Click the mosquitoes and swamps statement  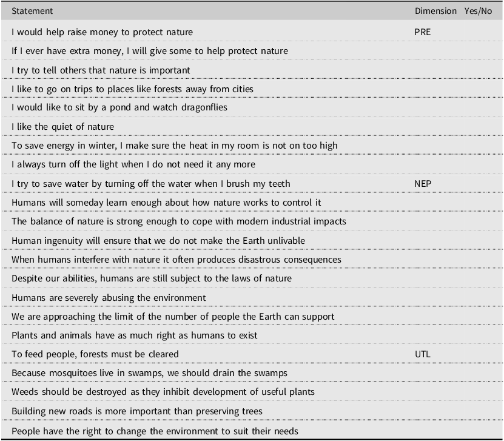click(x=149, y=373)
